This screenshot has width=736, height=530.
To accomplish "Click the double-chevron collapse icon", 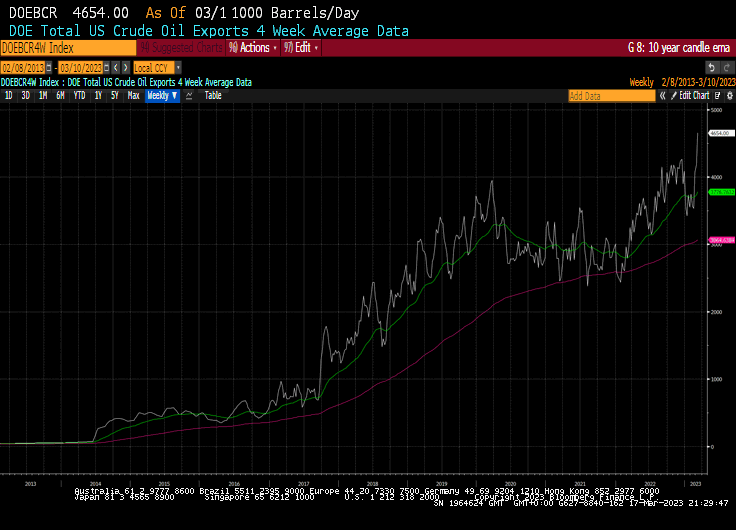I will (661, 96).
